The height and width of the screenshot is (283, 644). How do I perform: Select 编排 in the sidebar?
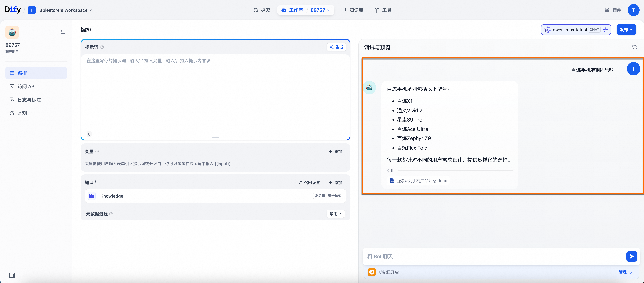[x=36, y=73]
